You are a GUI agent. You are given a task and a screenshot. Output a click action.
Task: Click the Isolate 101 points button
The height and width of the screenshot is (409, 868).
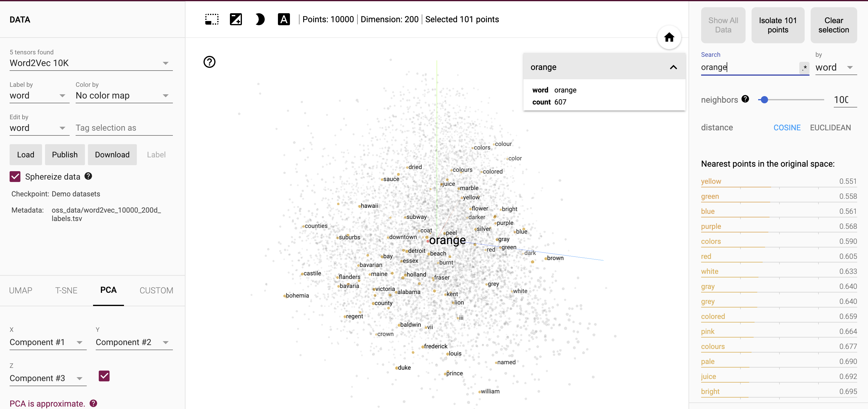click(x=778, y=24)
